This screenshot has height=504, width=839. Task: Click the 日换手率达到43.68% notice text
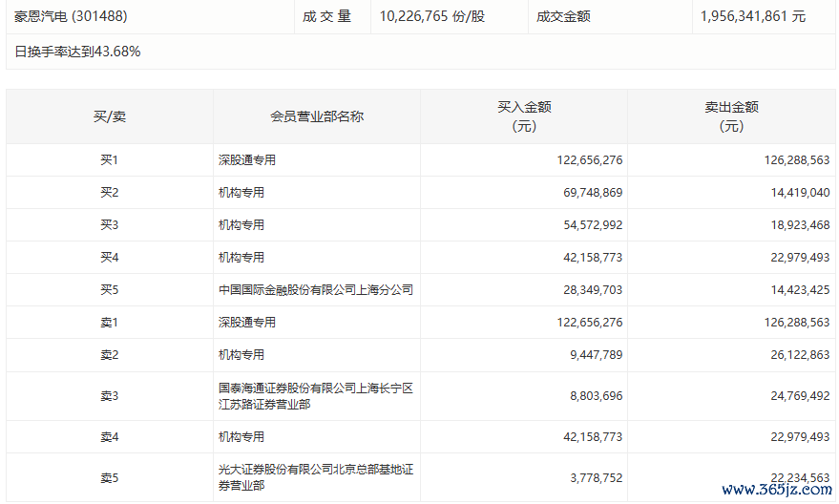coord(77,52)
